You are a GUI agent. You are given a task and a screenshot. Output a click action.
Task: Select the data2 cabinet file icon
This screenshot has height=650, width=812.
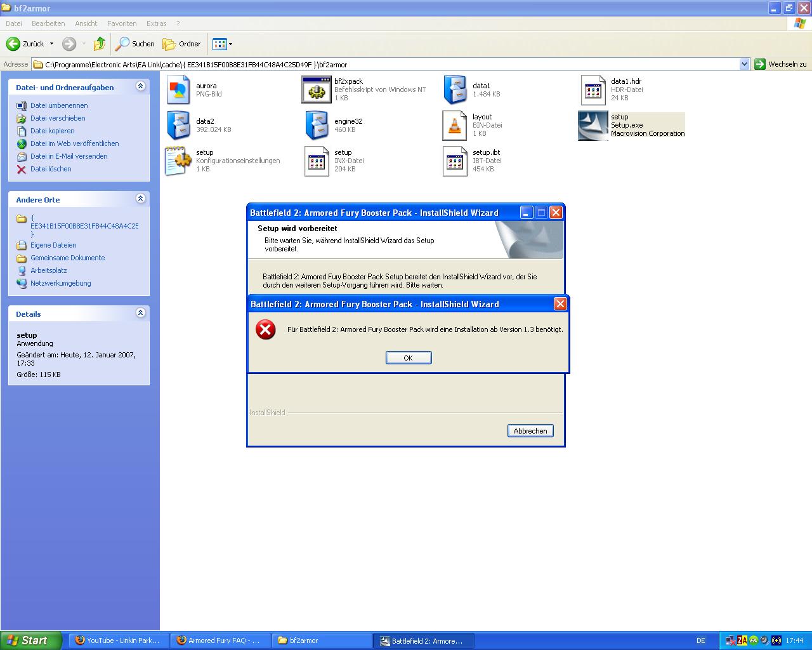pyautogui.click(x=178, y=125)
